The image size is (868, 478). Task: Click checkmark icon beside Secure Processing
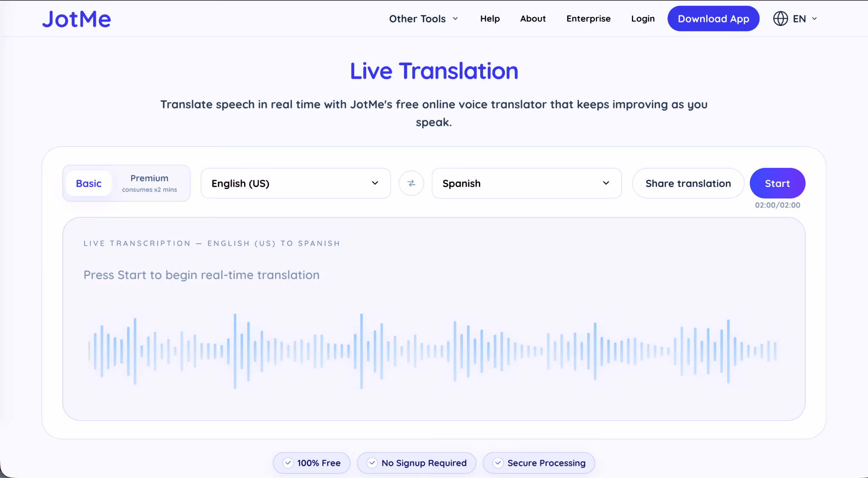[x=498, y=463]
